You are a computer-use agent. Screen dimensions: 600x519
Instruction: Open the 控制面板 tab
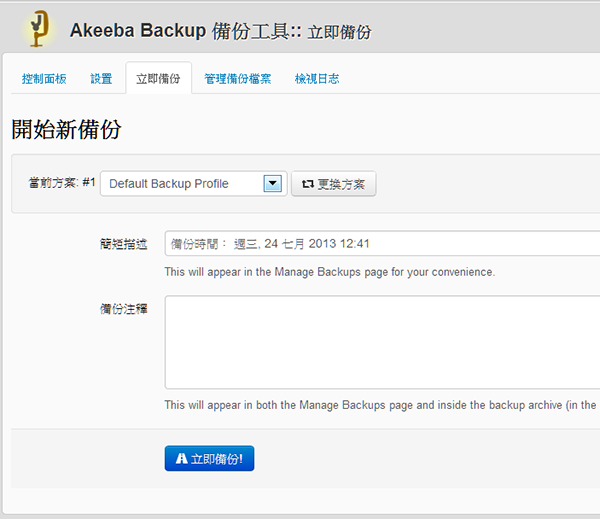45,78
